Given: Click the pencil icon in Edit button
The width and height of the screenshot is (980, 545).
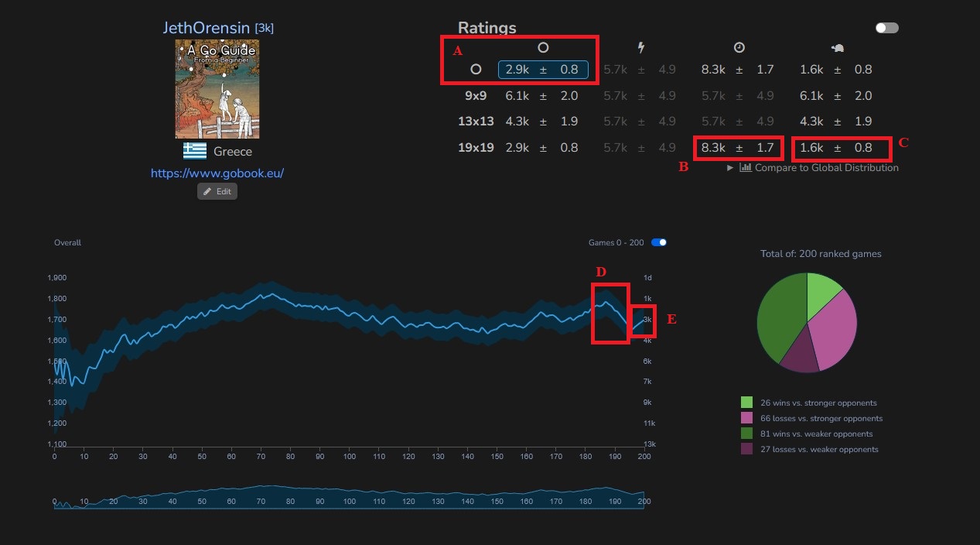Looking at the screenshot, I should 208,191.
